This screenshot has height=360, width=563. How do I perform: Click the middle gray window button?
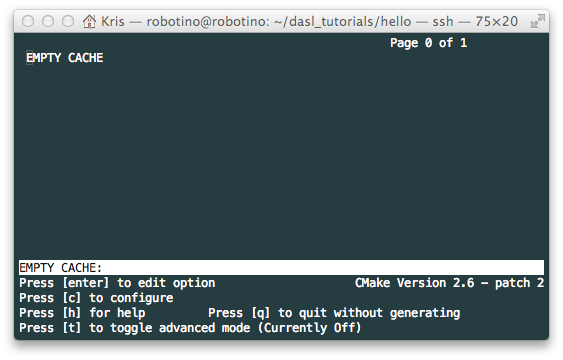(48, 21)
